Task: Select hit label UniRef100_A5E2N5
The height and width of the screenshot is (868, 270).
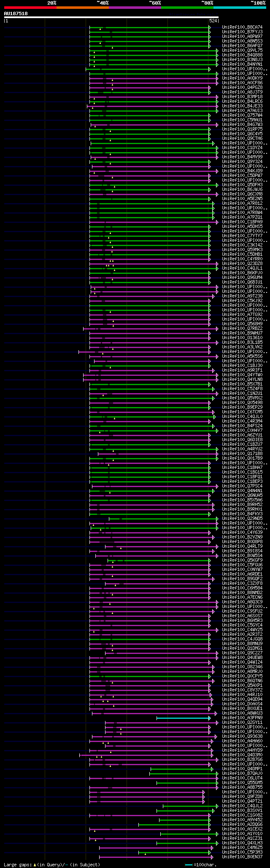Action: 242,198
